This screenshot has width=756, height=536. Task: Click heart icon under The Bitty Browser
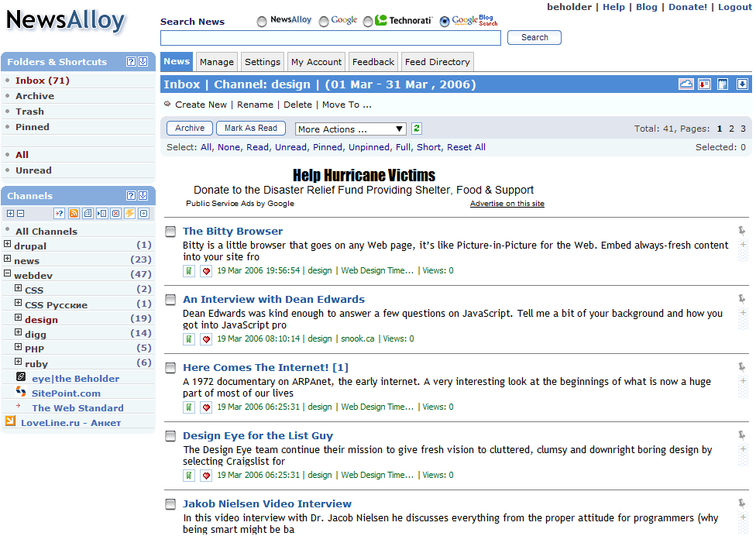coord(206,271)
